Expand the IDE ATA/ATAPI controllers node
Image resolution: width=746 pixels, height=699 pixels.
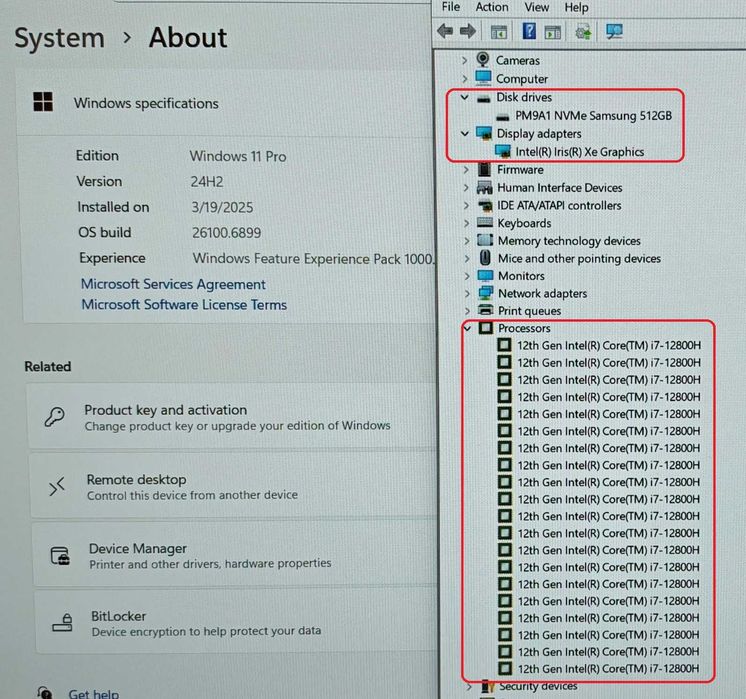pyautogui.click(x=467, y=205)
